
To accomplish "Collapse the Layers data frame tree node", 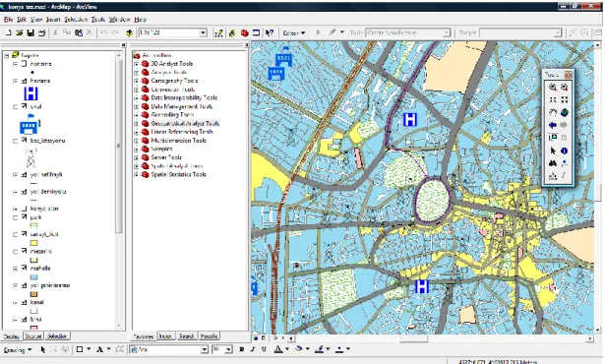I will pos(7,56).
